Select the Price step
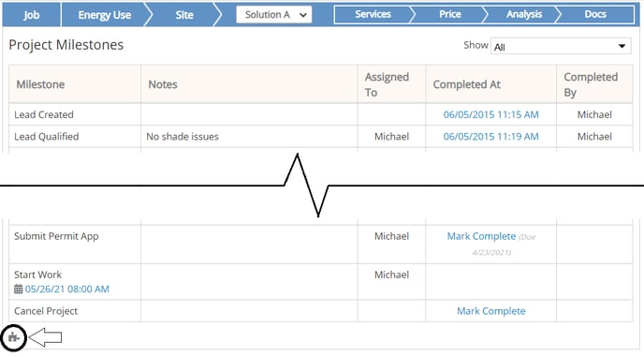Image resolution: width=644 pixels, height=357 pixels. point(449,14)
